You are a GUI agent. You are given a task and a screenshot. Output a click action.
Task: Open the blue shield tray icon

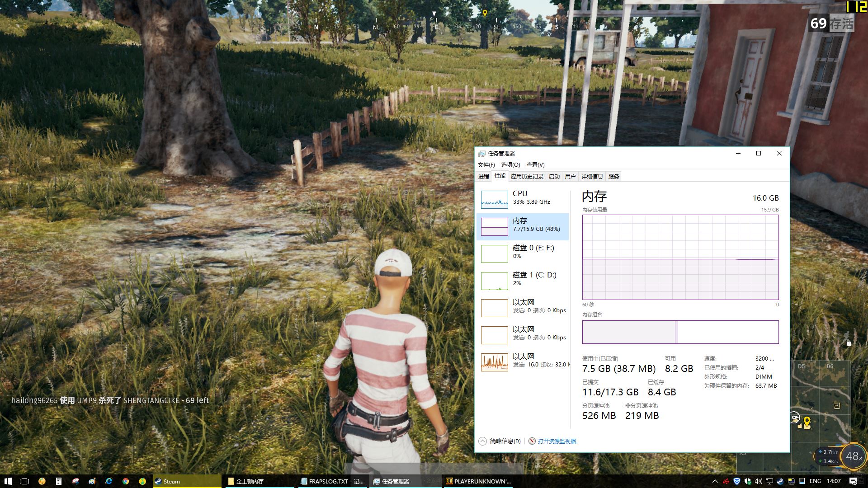[x=737, y=481]
